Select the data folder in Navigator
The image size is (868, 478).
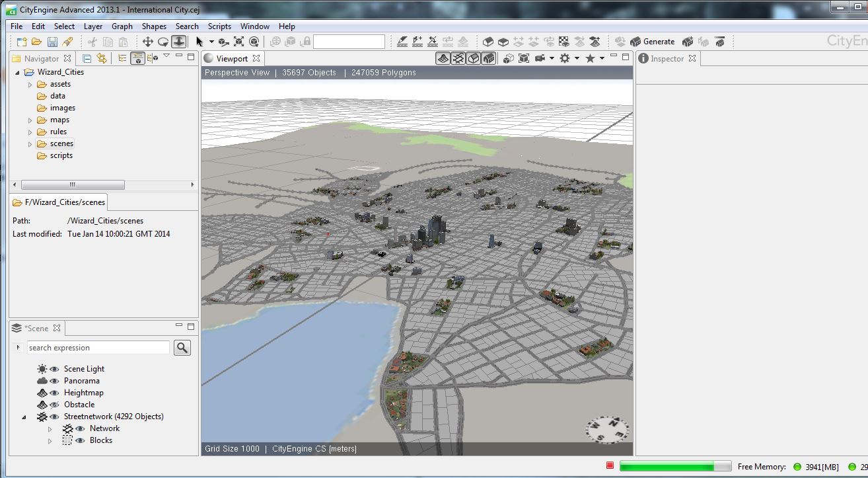[x=57, y=96]
